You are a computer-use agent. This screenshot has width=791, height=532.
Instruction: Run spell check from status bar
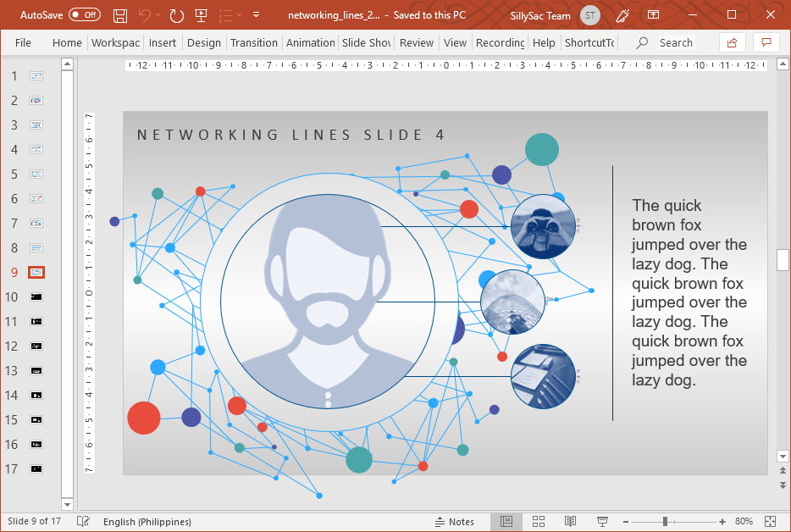pyautogui.click(x=82, y=522)
